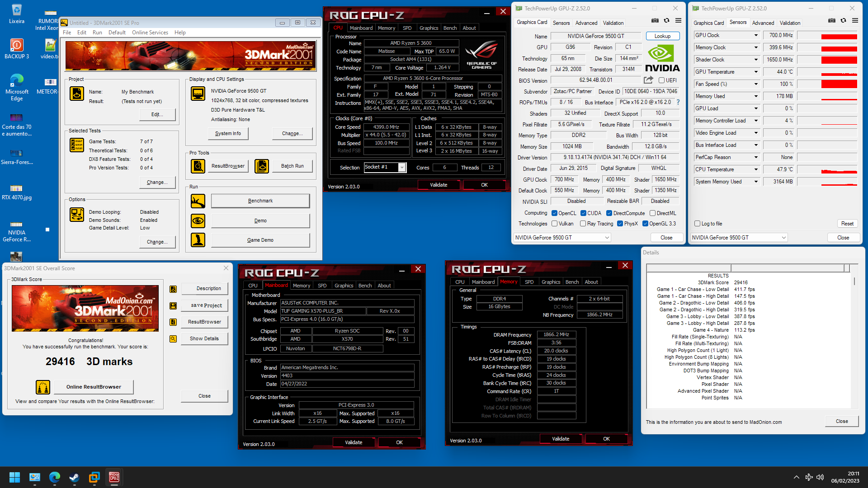Viewport: 868px width, 488px height.
Task: Expand the PerfCap Reason sensor dropdown
Action: (x=755, y=157)
